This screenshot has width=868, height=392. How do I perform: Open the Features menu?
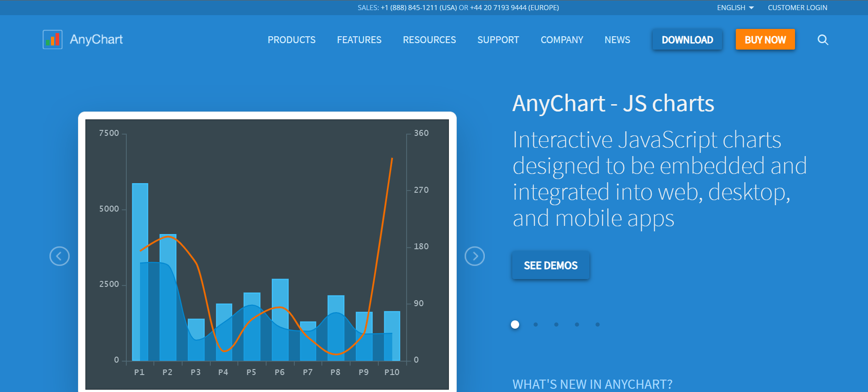point(359,40)
